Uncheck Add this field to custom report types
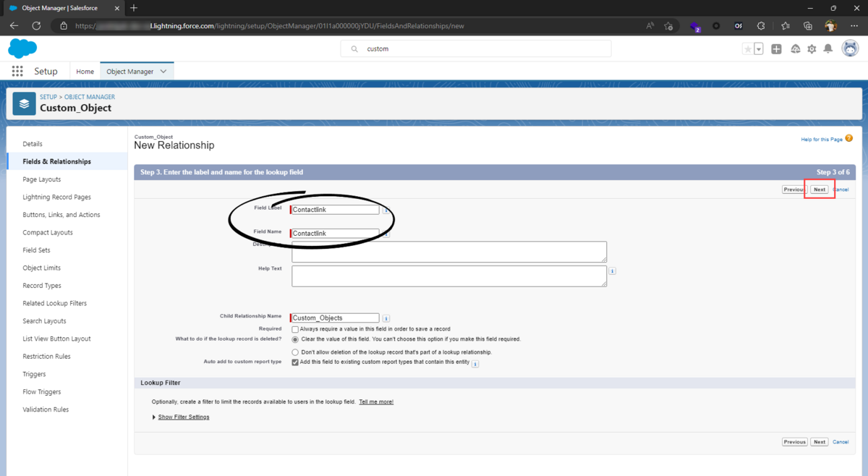Viewport: 868px width, 476px height. [x=295, y=362]
